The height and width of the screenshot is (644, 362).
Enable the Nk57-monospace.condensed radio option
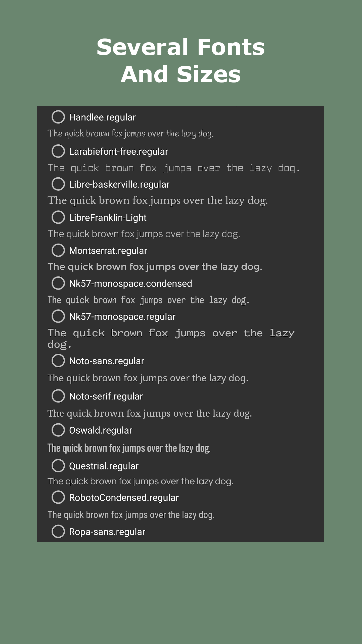tap(58, 283)
